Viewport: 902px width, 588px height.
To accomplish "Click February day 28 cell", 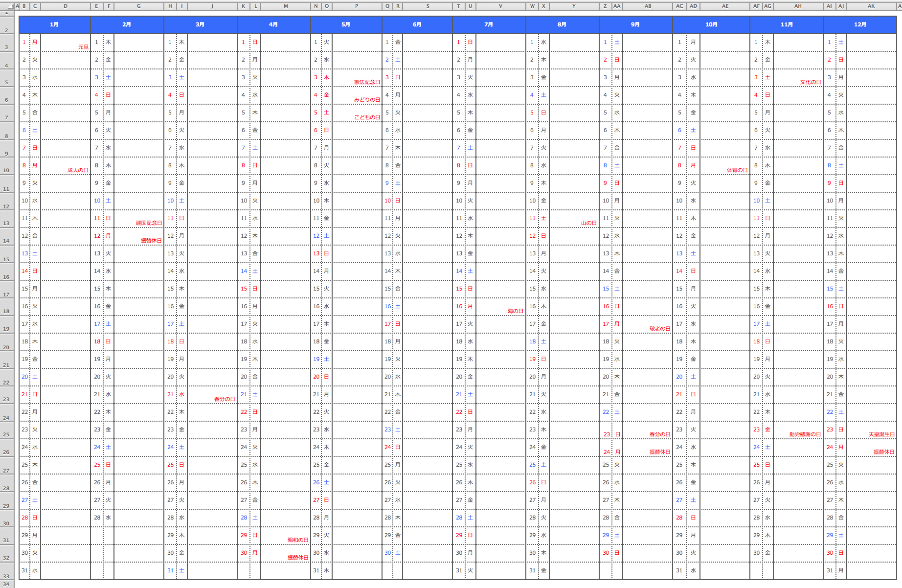I will coord(97,518).
